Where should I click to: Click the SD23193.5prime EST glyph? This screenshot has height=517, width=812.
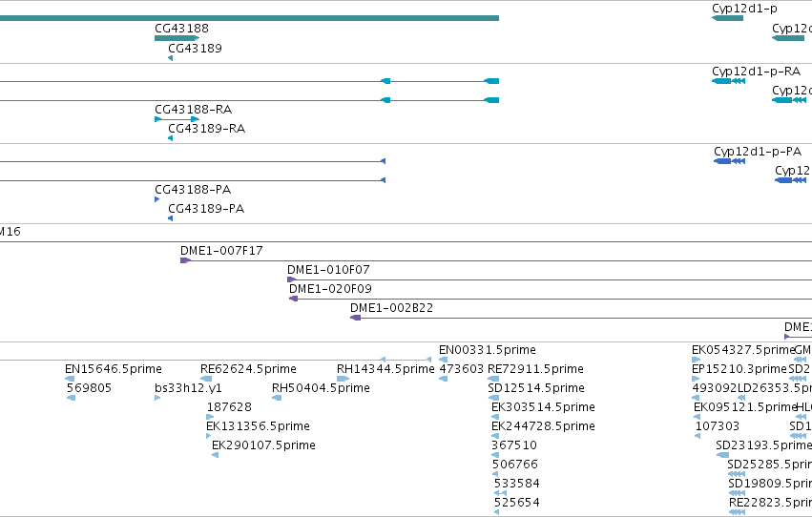click(x=722, y=455)
